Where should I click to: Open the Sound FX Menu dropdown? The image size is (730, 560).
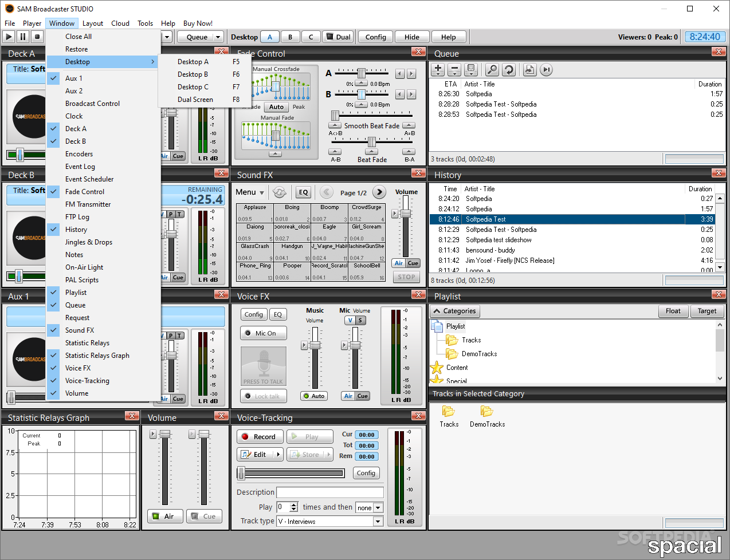click(250, 192)
